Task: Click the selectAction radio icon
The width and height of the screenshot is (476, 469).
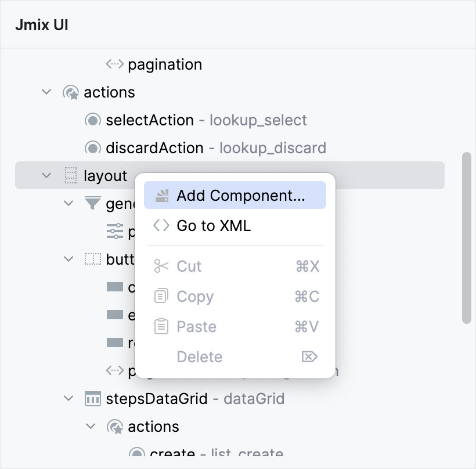Action: tap(92, 120)
